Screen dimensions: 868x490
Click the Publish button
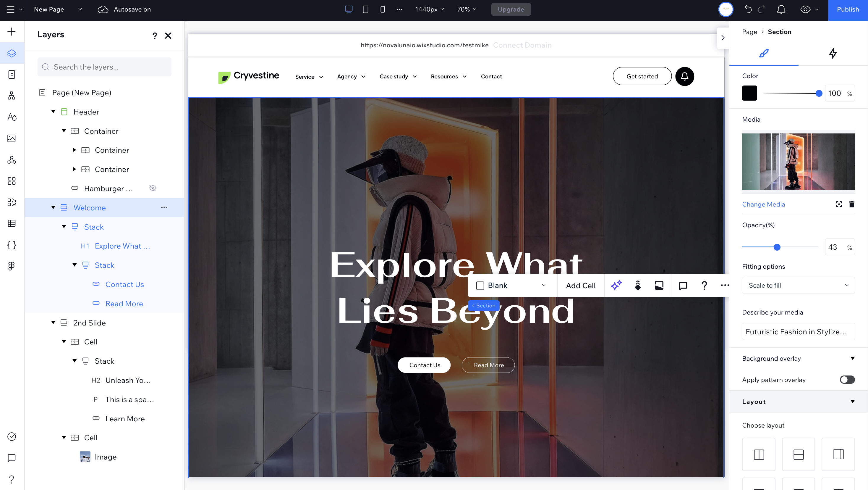pos(847,9)
